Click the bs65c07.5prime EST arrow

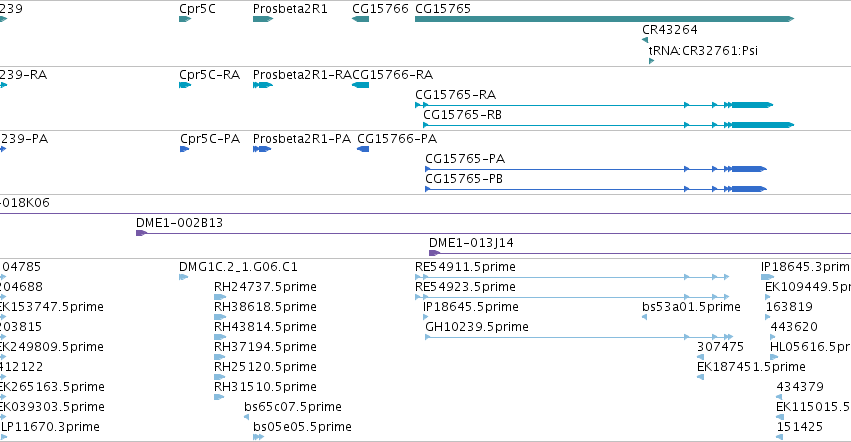[246, 417]
